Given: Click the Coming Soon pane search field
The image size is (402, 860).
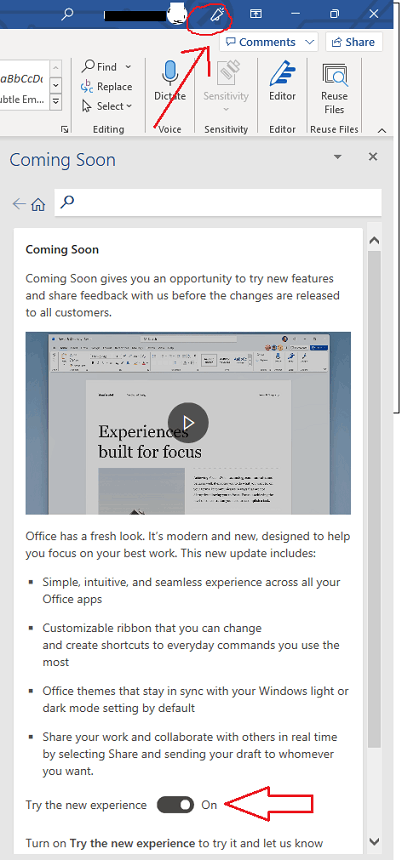Looking at the screenshot, I should point(218,202).
